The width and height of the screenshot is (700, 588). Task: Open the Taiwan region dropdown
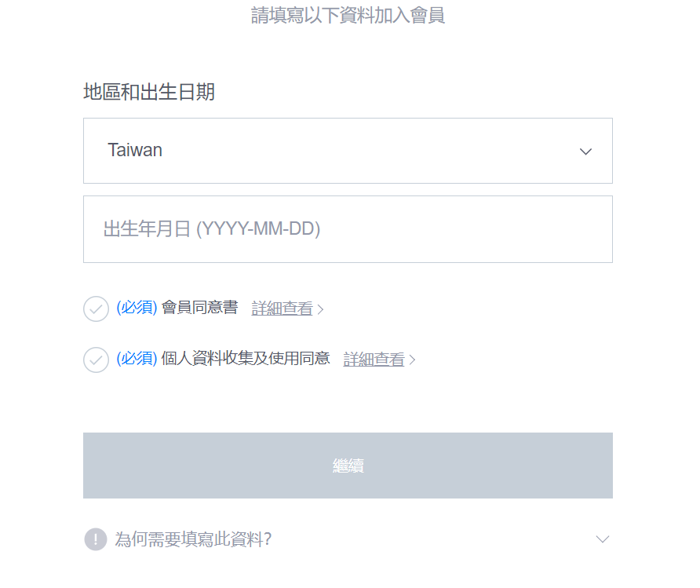(x=348, y=151)
